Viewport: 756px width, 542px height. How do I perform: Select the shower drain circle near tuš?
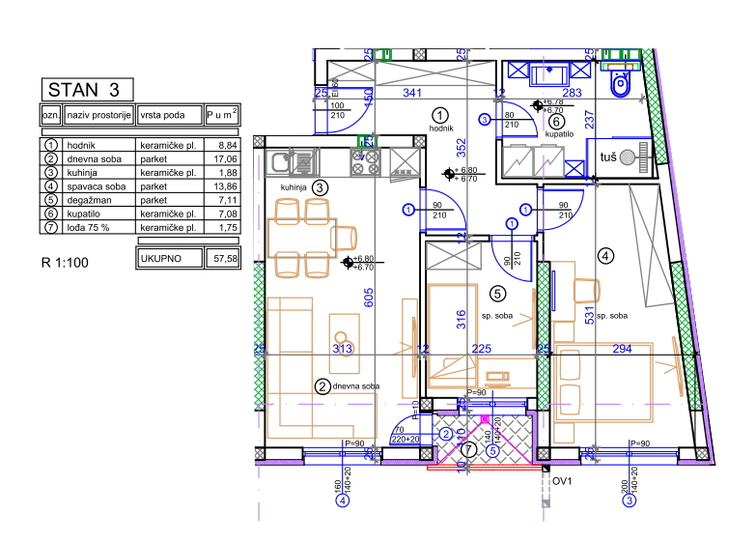628,157
